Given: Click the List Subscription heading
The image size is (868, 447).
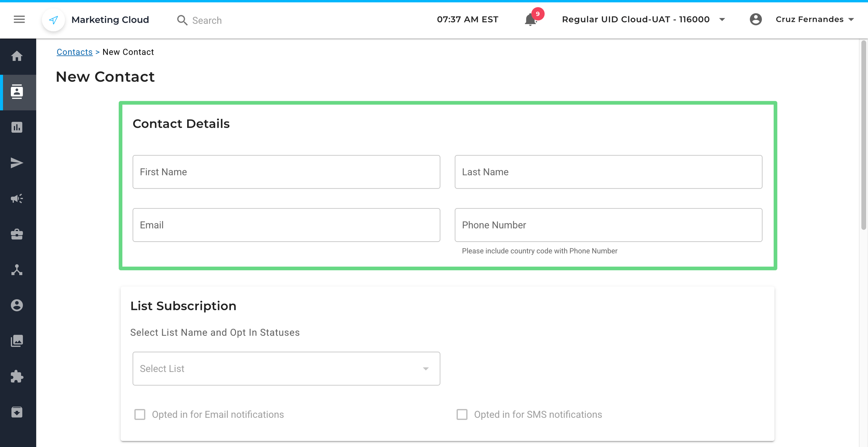Looking at the screenshot, I should coord(183,306).
